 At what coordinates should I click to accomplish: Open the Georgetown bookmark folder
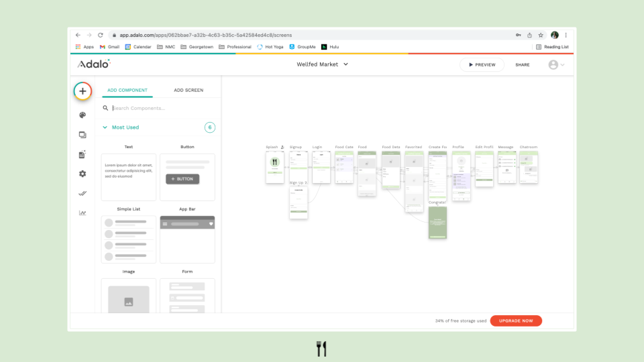click(x=197, y=47)
